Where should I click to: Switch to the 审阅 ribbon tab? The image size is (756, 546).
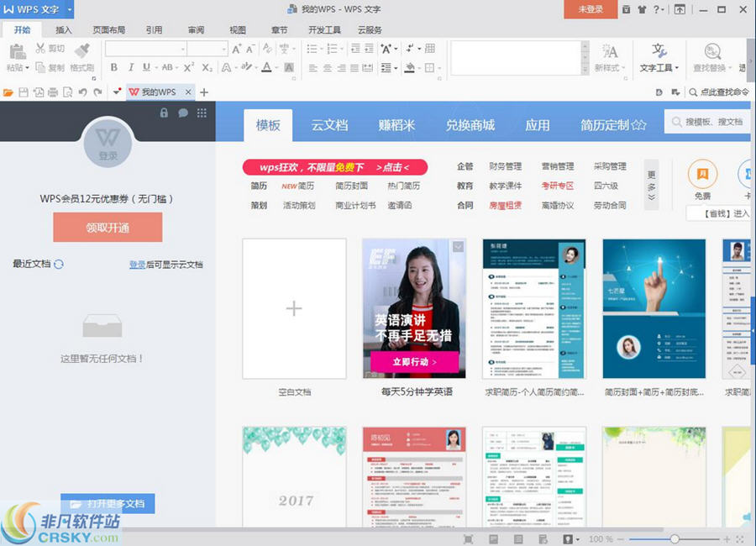pyautogui.click(x=196, y=30)
